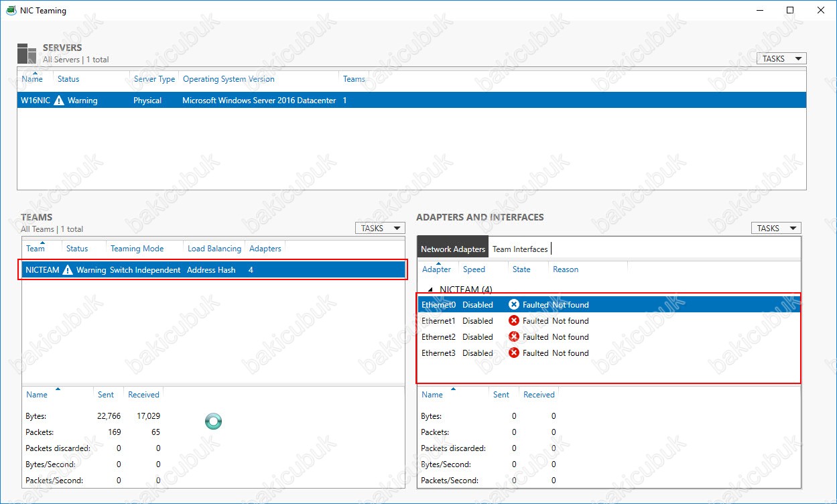This screenshot has height=504, width=837.
Task: Select the Ethernet0 adapter row
Action: 608,305
